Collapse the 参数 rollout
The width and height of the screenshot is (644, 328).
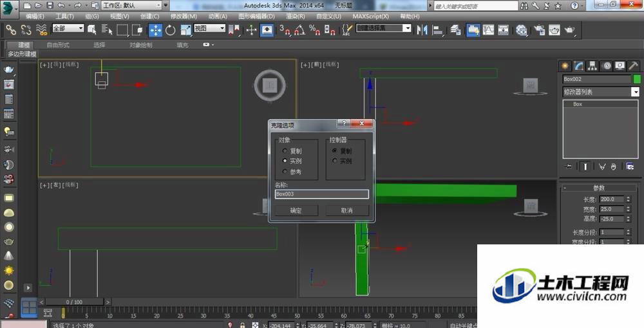click(x=599, y=188)
